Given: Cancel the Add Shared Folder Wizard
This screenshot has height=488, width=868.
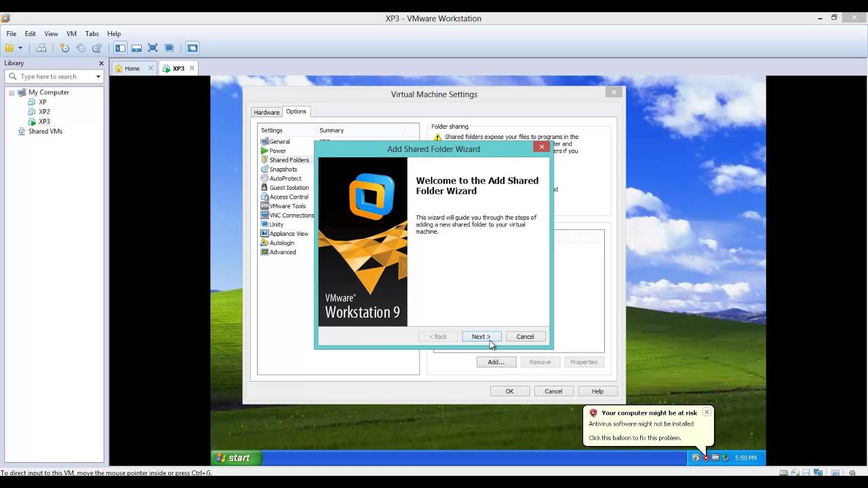Looking at the screenshot, I should click(526, 337).
